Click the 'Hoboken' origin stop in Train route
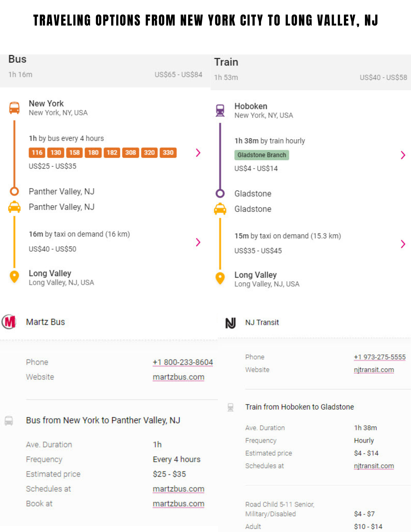411x532 pixels. pos(251,106)
